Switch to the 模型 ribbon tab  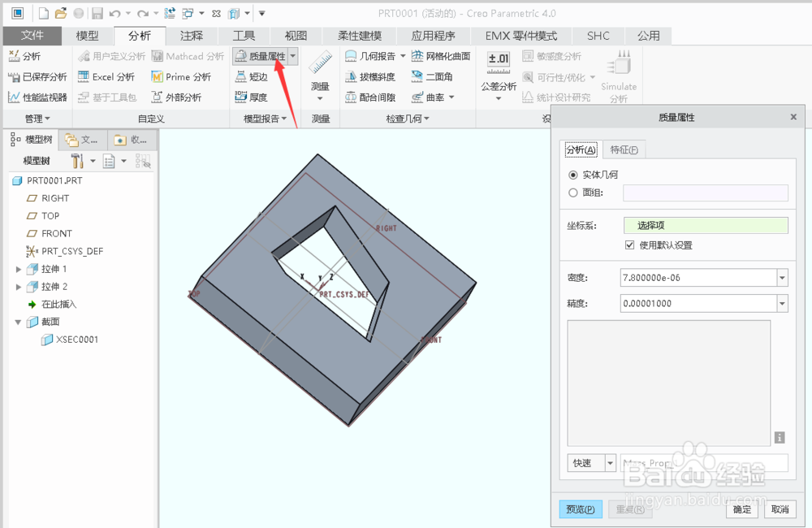pyautogui.click(x=87, y=36)
